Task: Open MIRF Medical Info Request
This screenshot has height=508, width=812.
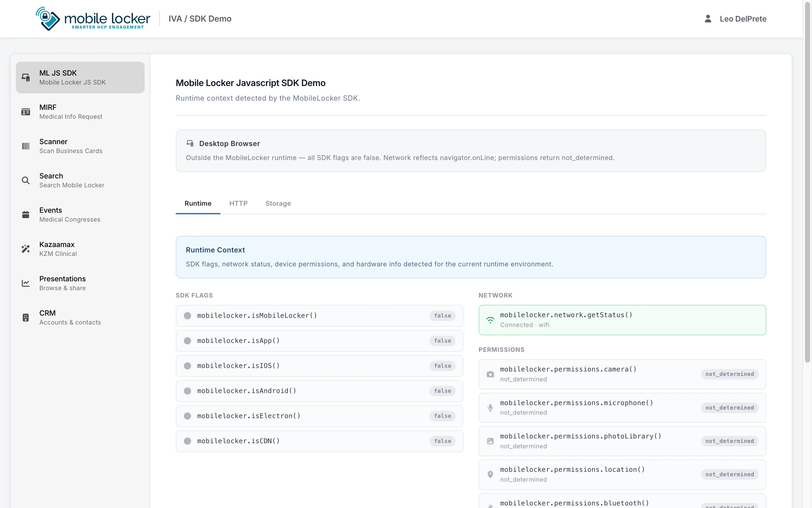Action: pos(80,112)
